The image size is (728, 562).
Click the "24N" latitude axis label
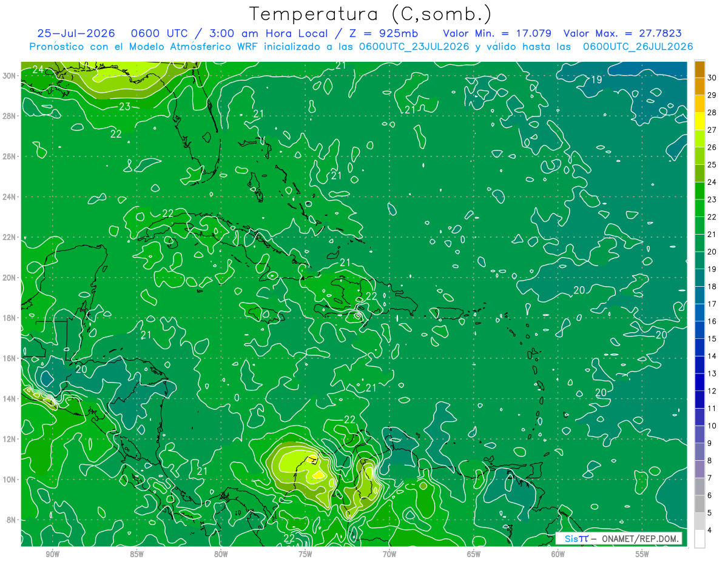point(10,196)
